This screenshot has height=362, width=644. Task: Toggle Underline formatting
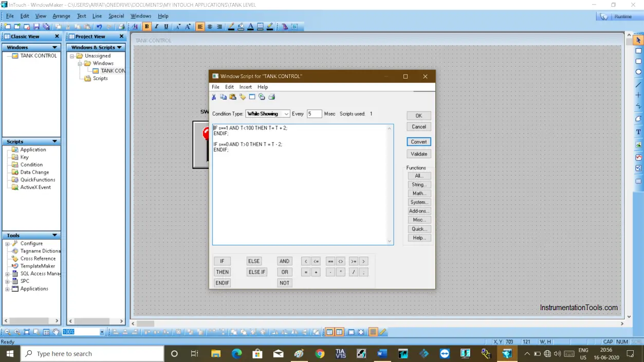[166, 27]
